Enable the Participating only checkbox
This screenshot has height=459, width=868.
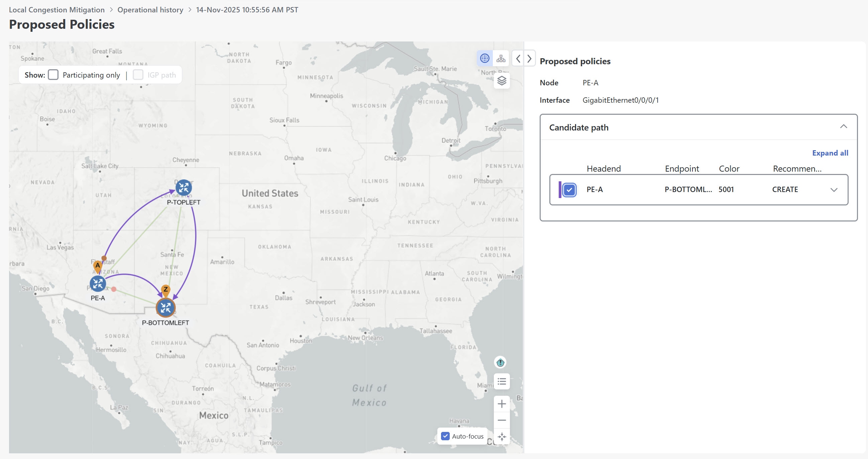pyautogui.click(x=53, y=75)
